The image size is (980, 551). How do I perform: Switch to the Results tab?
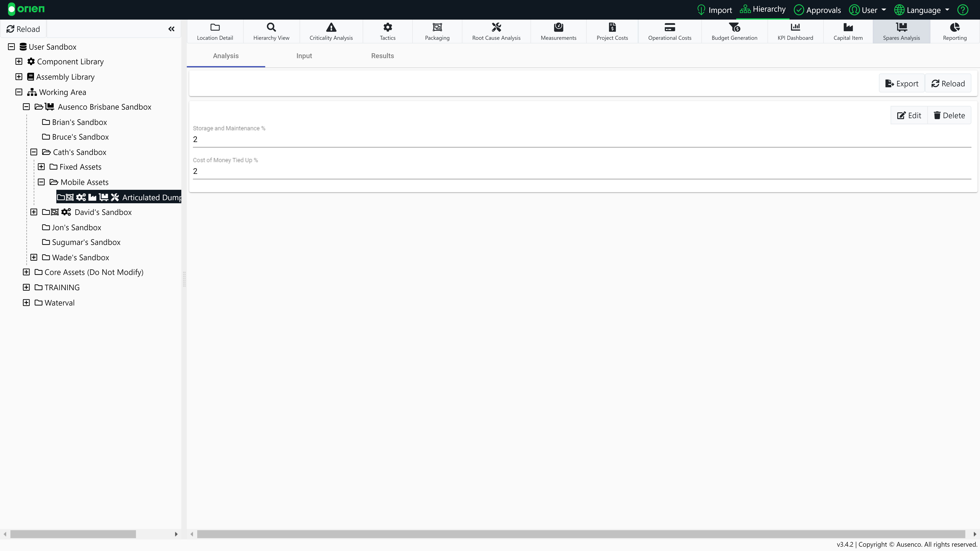pos(382,56)
